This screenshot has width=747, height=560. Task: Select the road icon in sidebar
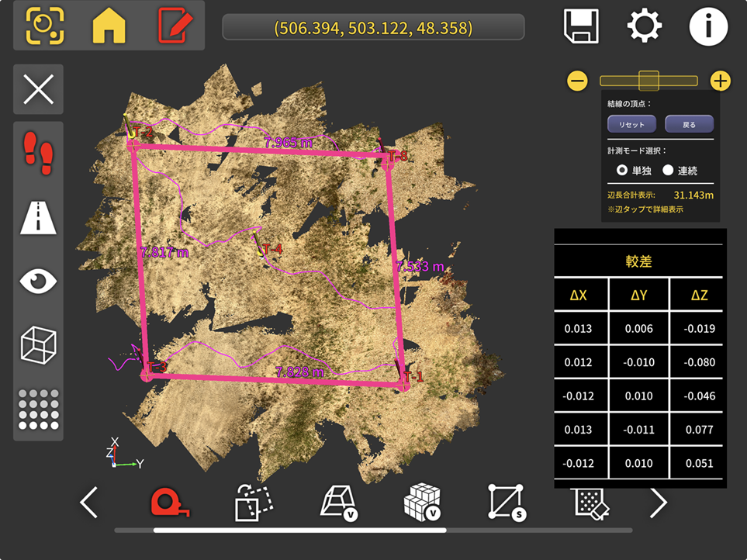38,218
